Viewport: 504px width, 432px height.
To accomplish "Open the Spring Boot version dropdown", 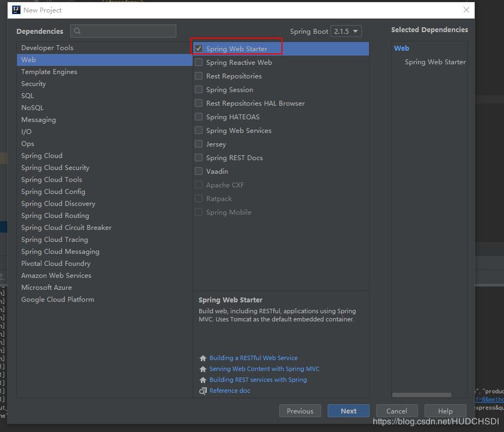I will tap(346, 31).
